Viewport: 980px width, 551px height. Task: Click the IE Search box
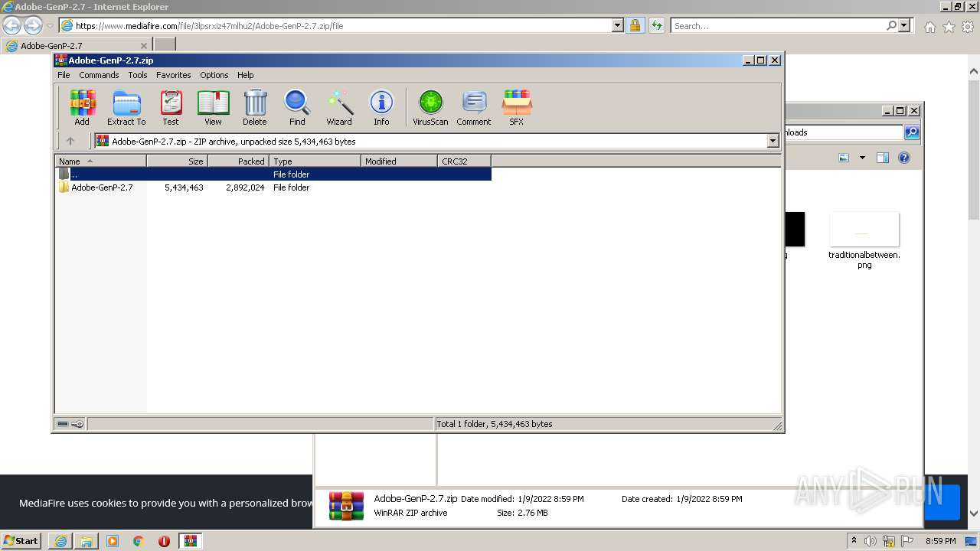pyautogui.click(x=777, y=25)
